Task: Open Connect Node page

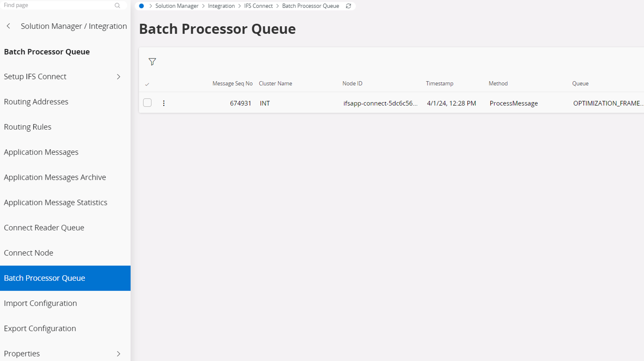Action: coord(28,253)
